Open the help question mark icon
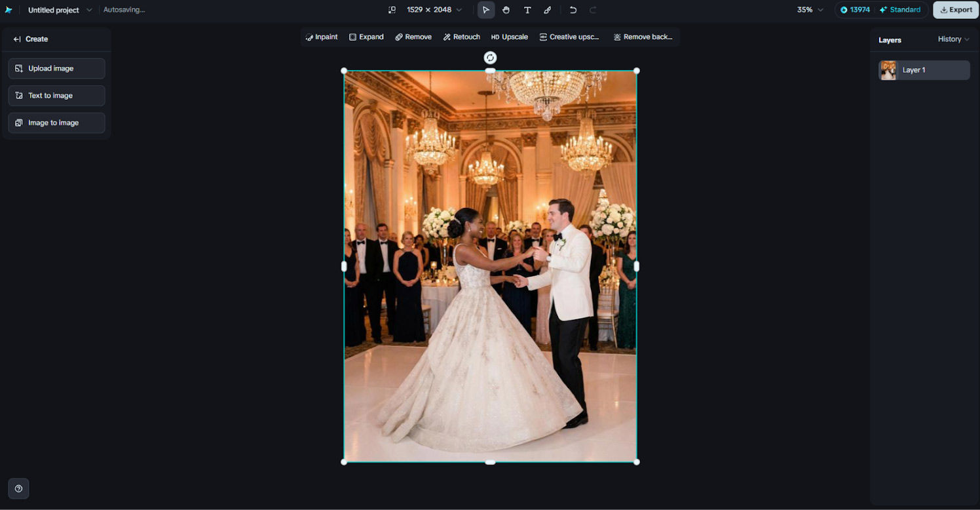The height and width of the screenshot is (510, 980). pyautogui.click(x=18, y=488)
